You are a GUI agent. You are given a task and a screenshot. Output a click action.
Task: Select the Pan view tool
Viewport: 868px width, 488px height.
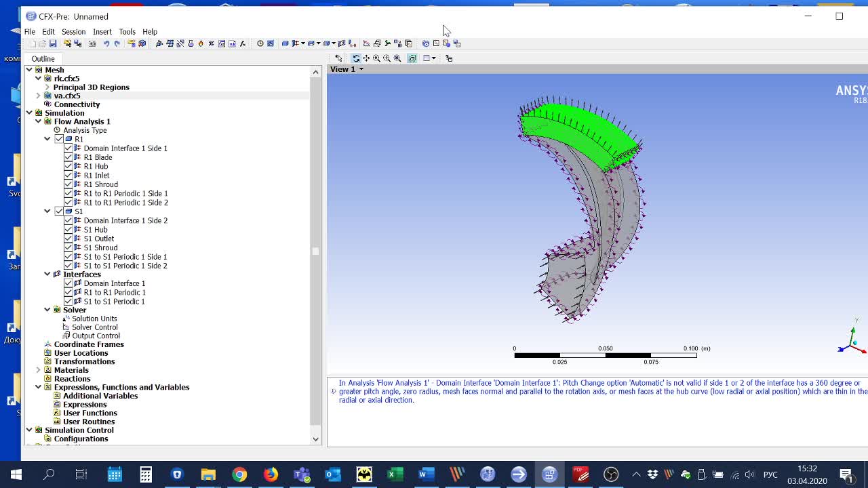pos(366,58)
